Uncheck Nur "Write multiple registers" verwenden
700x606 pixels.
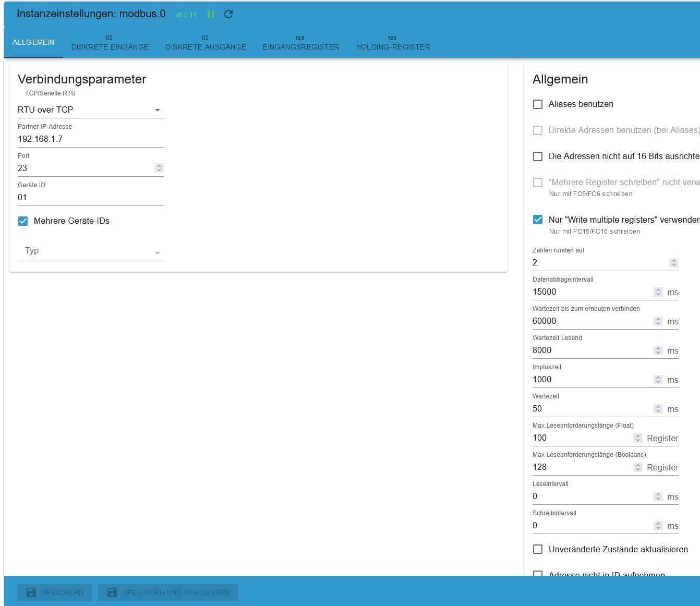538,220
